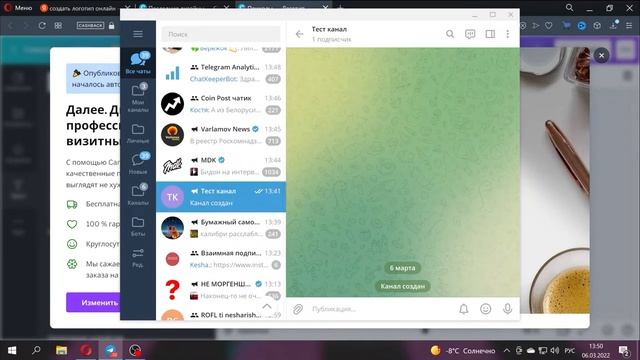640x360 pixels.
Task: Click the 6 марта date badge
Action: click(x=402, y=268)
